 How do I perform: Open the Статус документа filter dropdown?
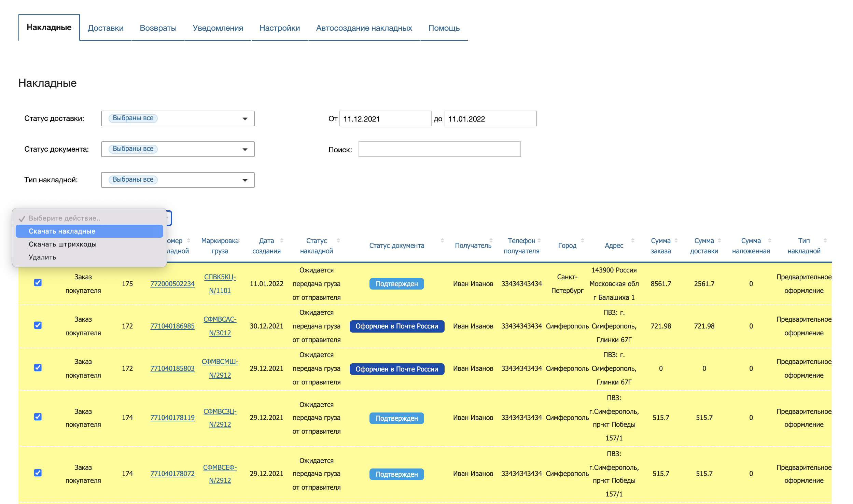(x=178, y=149)
